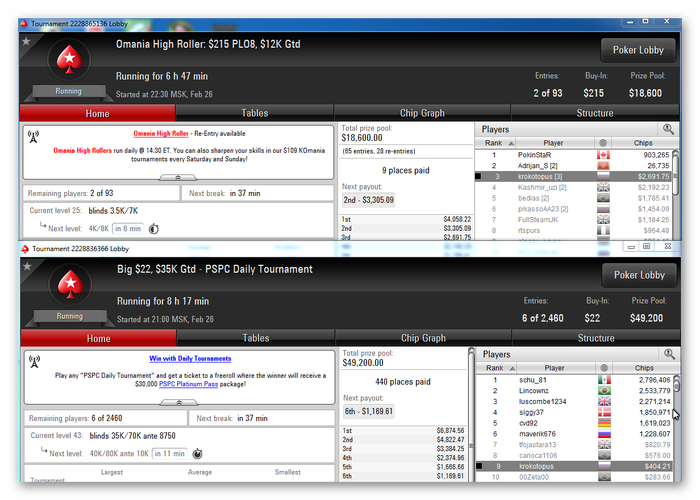This screenshot has height=500, width=700.
Task: Open PSPC Platinum Pass link
Action: [x=188, y=384]
